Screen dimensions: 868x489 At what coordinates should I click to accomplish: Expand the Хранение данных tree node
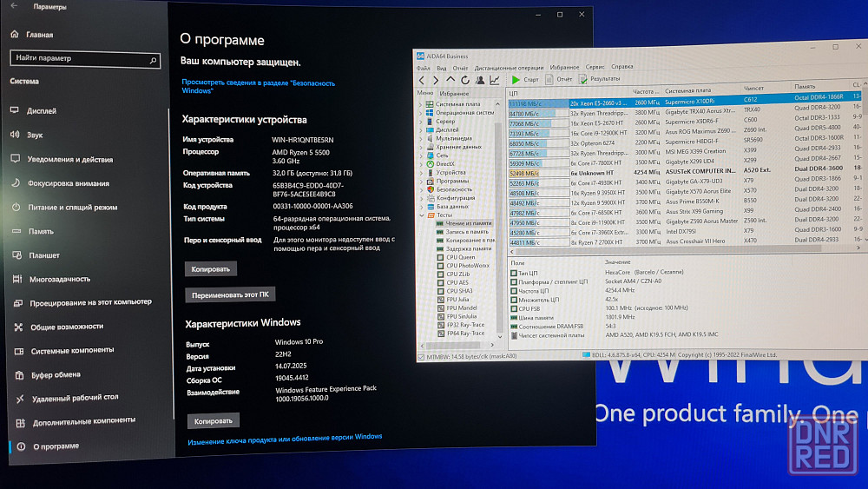point(420,147)
